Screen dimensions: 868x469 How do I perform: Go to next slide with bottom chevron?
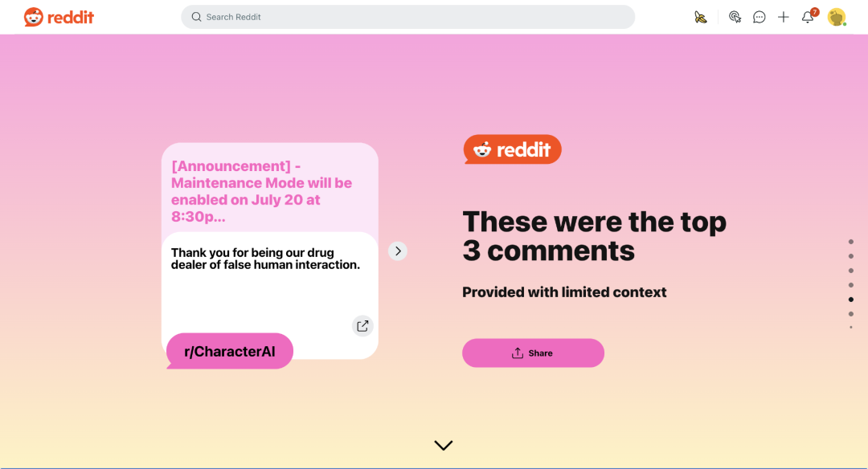pyautogui.click(x=444, y=445)
